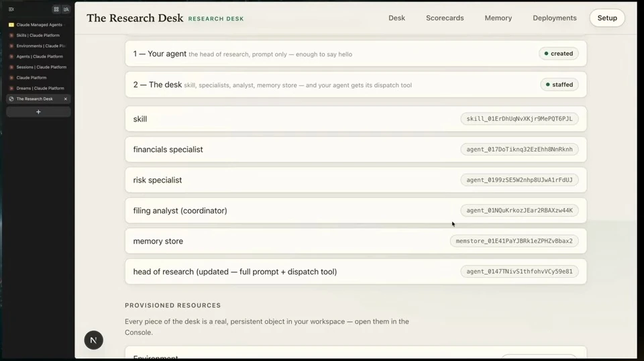Viewport: 644px width, 361px height.
Task: Click globe icon of The Research Desk tab
Action: click(11, 99)
